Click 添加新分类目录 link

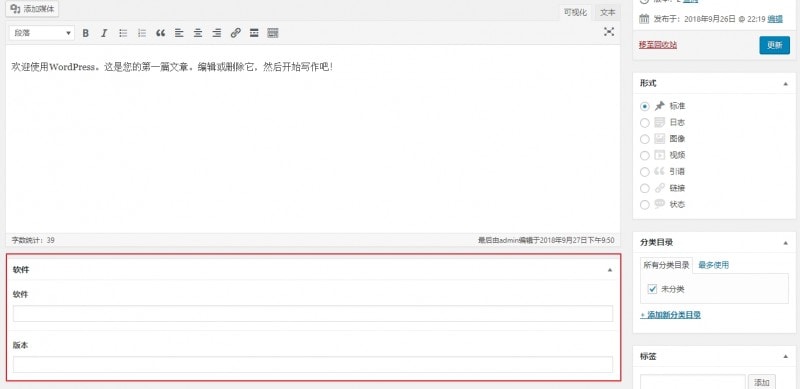[x=670, y=315]
